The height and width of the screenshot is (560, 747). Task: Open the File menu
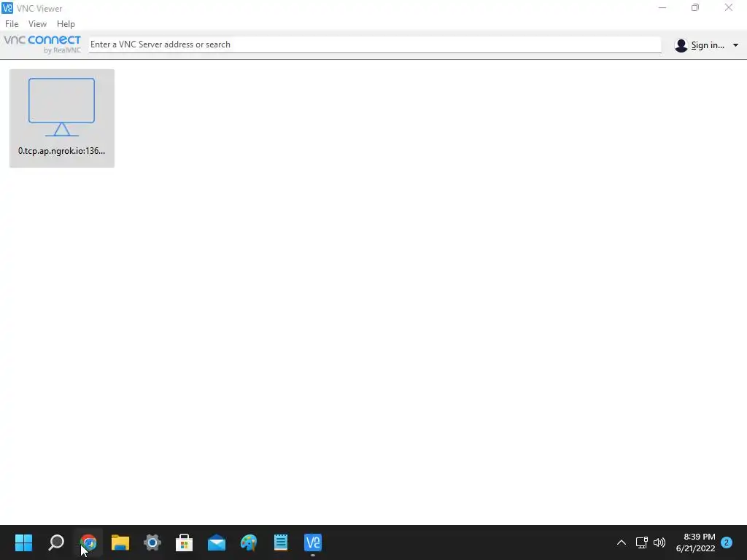click(x=12, y=24)
